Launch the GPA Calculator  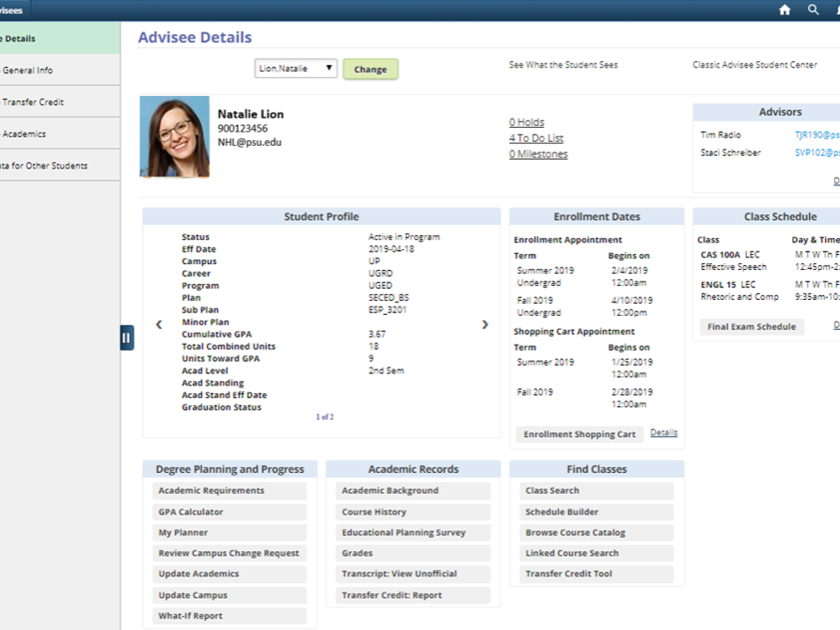(x=230, y=512)
